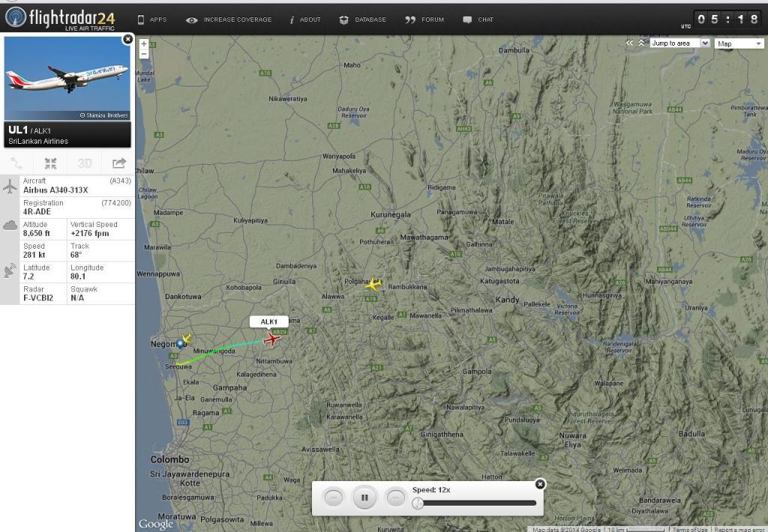The height and width of the screenshot is (532, 768).
Task: Pause the flight playback
Action: (364, 498)
